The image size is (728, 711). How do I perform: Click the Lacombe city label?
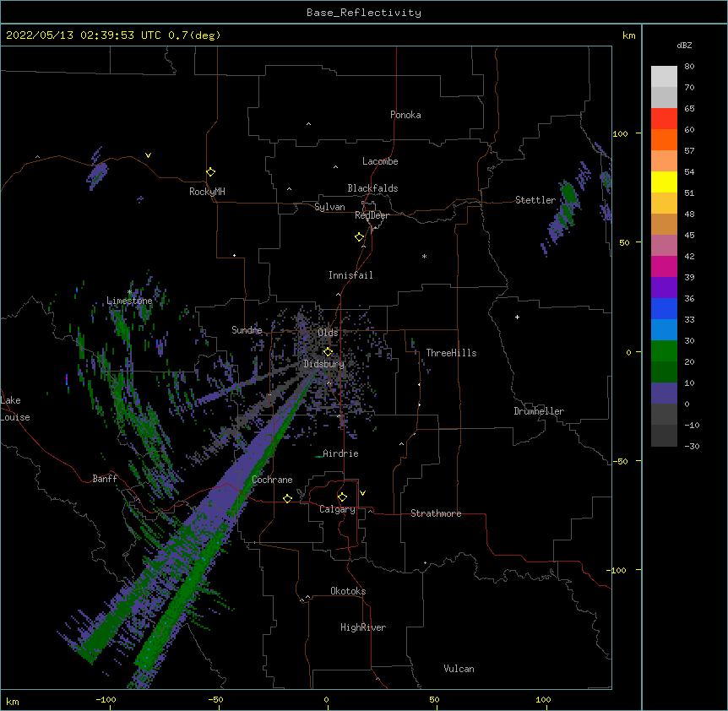pos(380,161)
